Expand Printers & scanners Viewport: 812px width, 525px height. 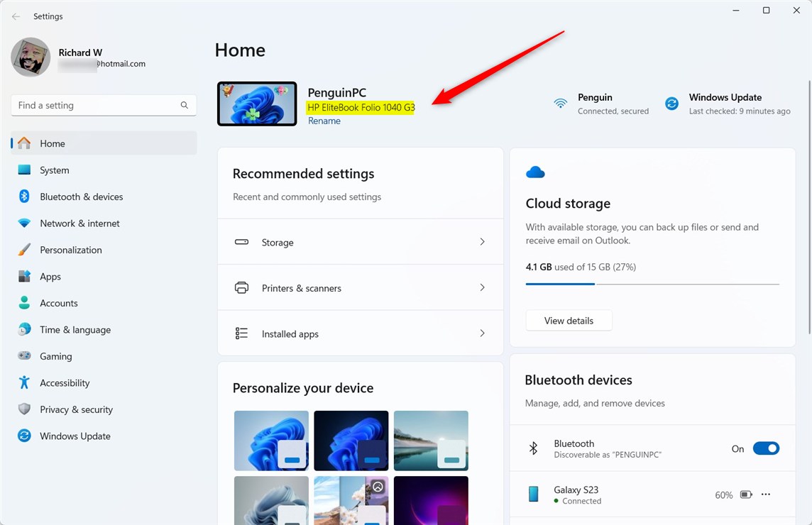click(x=361, y=287)
